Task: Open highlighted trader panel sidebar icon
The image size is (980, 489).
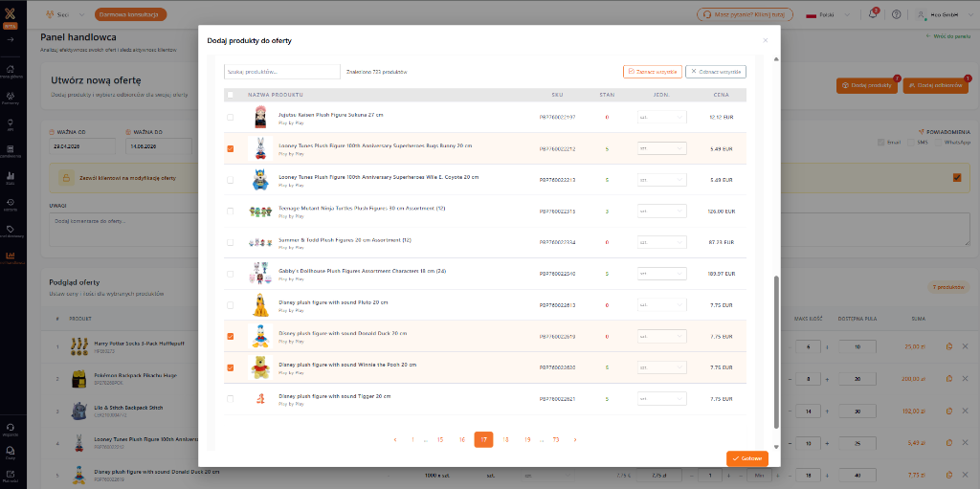Action: 10,256
